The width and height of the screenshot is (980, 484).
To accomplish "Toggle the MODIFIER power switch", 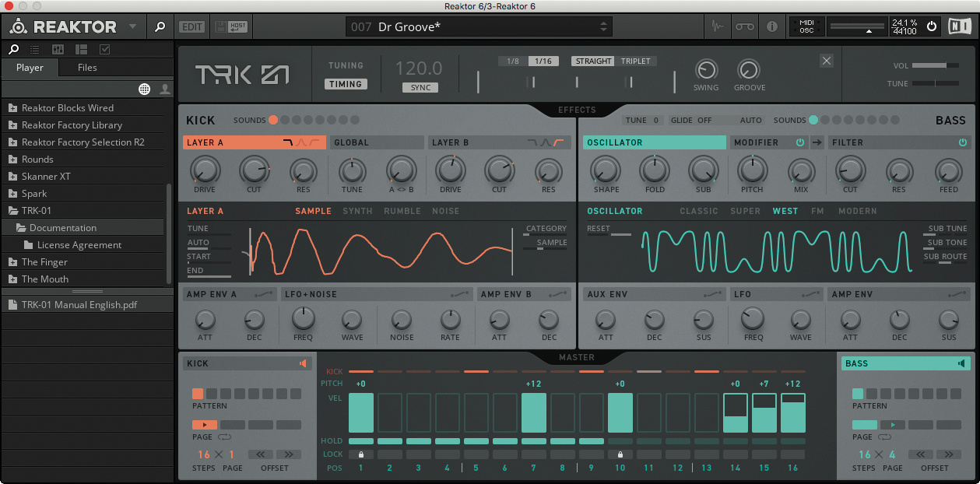I will pos(799,142).
